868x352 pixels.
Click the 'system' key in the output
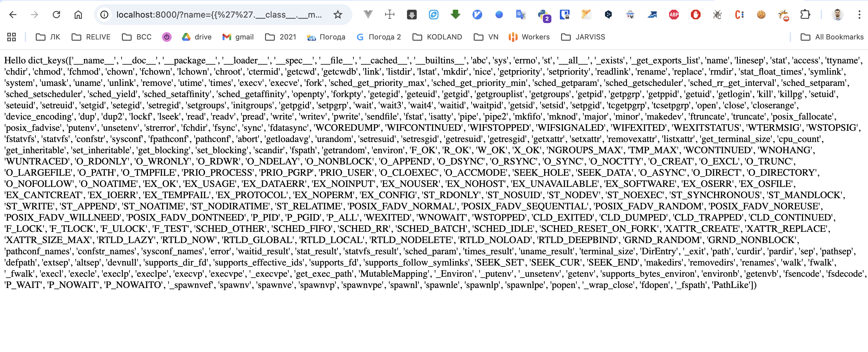(x=19, y=83)
